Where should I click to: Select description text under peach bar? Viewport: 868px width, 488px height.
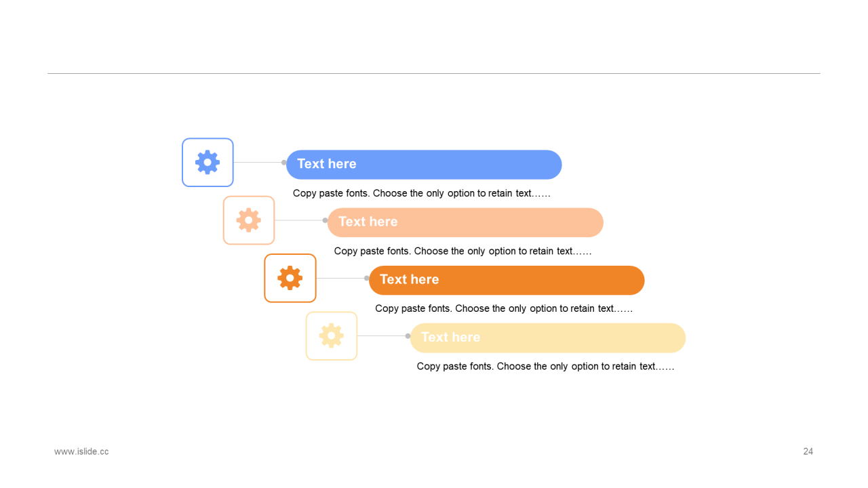(x=463, y=251)
